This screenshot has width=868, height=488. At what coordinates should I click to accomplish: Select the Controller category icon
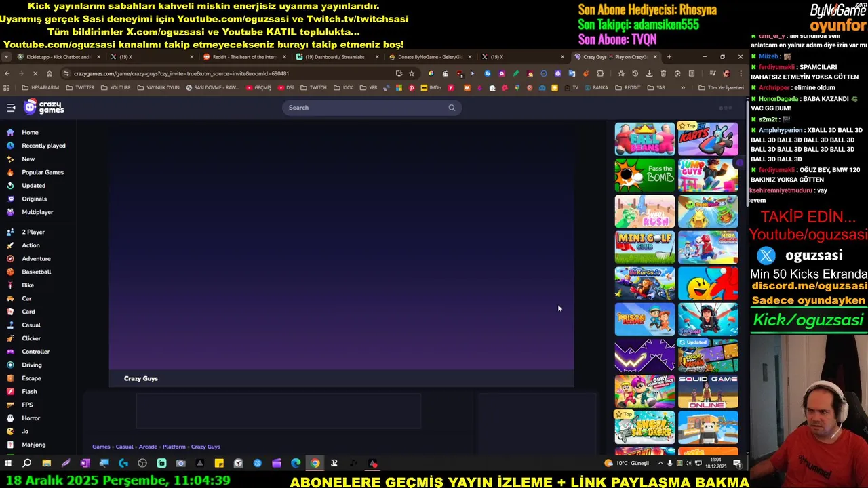point(10,352)
